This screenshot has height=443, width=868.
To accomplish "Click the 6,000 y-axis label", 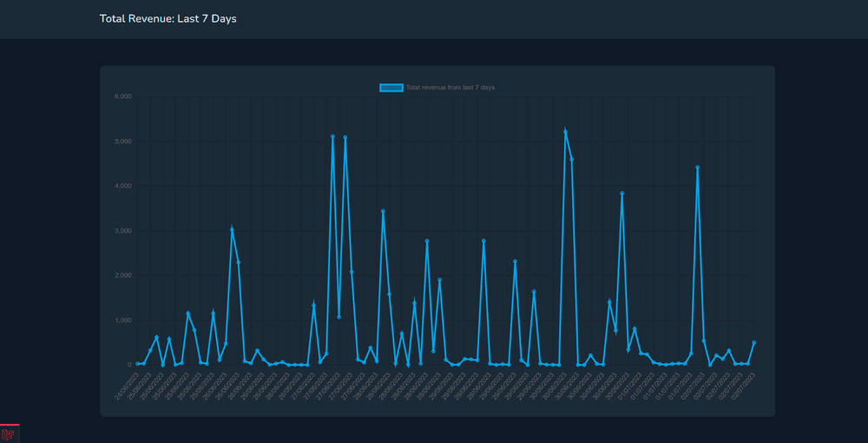I will 122,96.
